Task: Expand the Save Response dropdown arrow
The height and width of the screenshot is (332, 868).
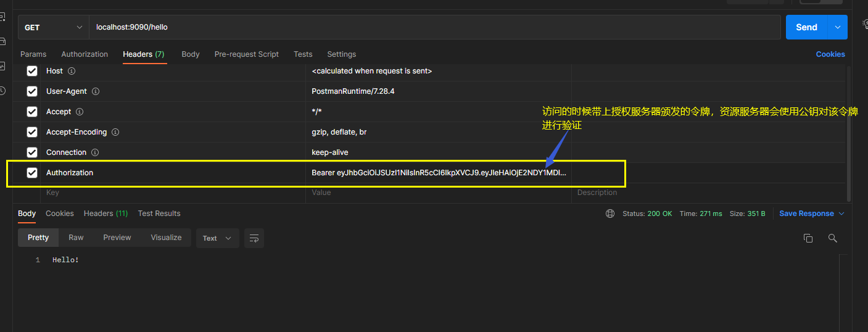Action: [x=841, y=214]
